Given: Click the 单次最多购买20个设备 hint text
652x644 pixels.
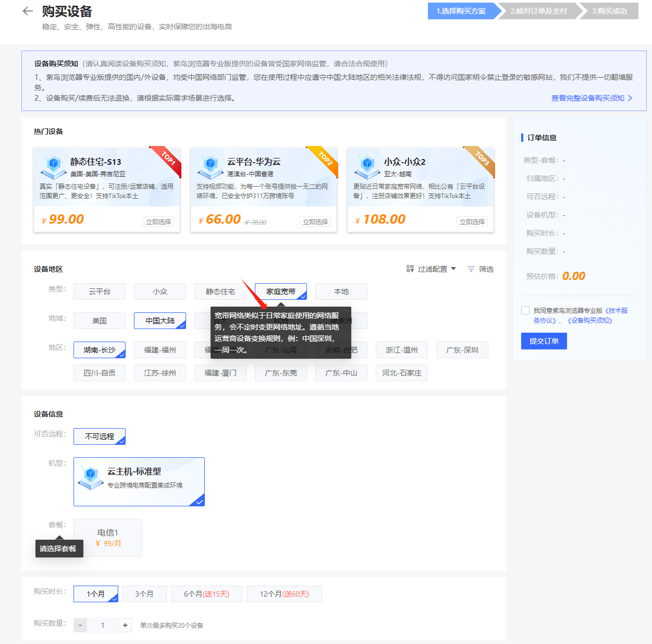Looking at the screenshot, I should pos(172,625).
